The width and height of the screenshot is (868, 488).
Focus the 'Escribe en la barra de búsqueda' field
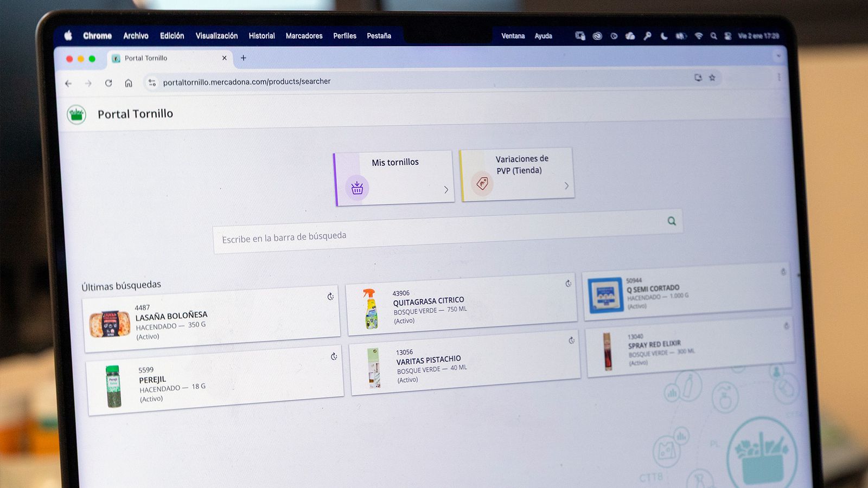[x=434, y=233]
